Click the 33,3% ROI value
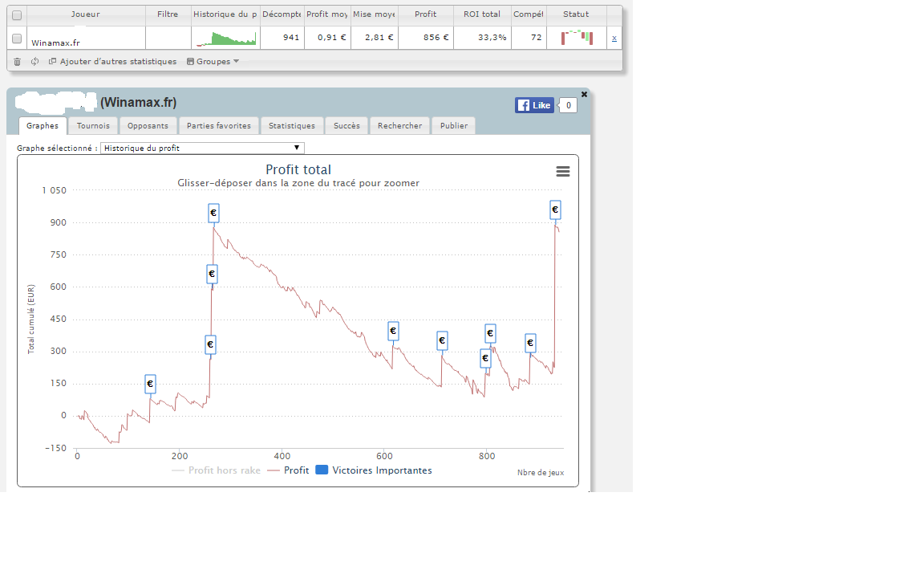 [x=492, y=37]
